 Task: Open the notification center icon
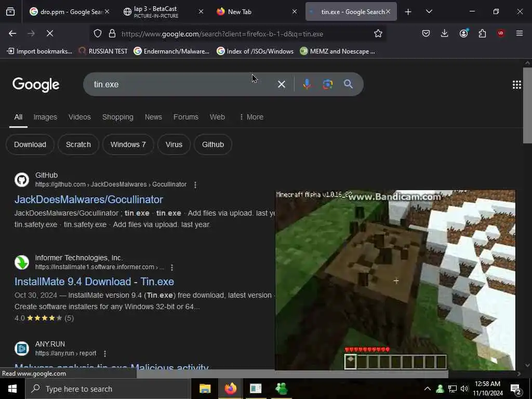coord(515,389)
